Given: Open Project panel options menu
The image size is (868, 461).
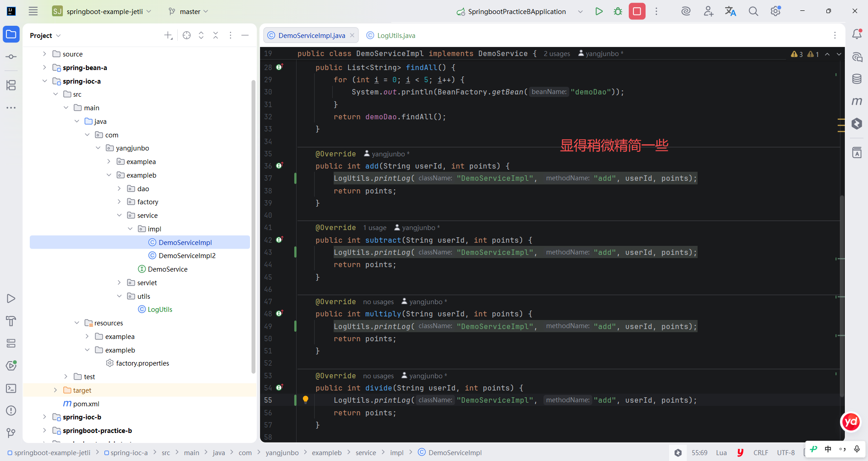Looking at the screenshot, I should (x=231, y=35).
